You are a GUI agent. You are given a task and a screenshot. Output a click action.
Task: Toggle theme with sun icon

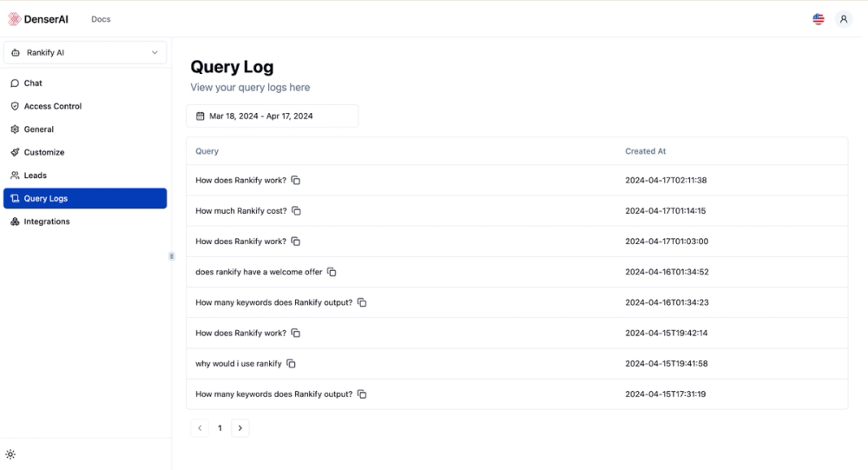[x=10, y=454]
